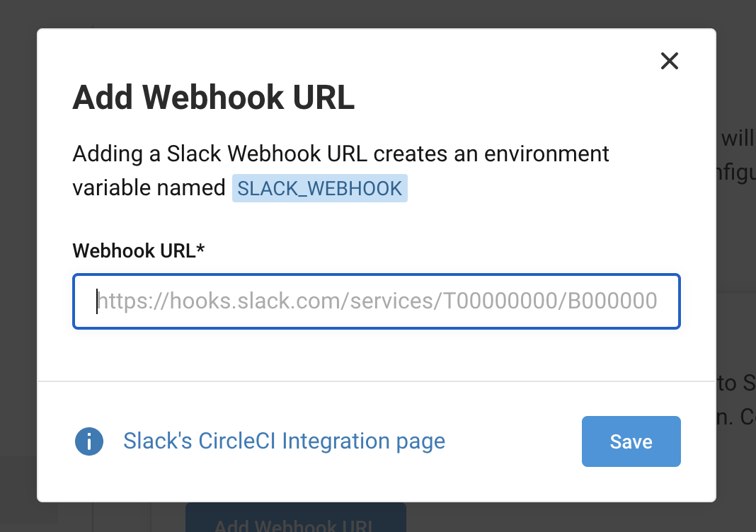Click the Add Webhook URL button behind dialog
The image size is (756, 532).
tap(295, 524)
